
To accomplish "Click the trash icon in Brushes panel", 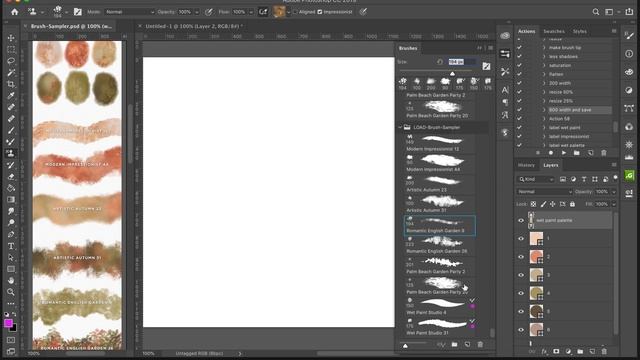I will (480, 344).
